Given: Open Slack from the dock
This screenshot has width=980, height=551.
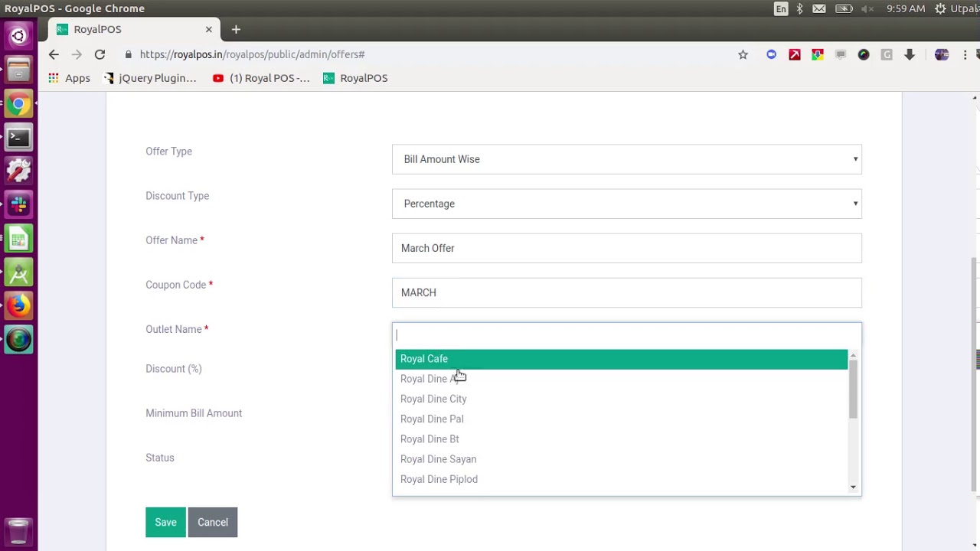Looking at the screenshot, I should click(x=18, y=204).
